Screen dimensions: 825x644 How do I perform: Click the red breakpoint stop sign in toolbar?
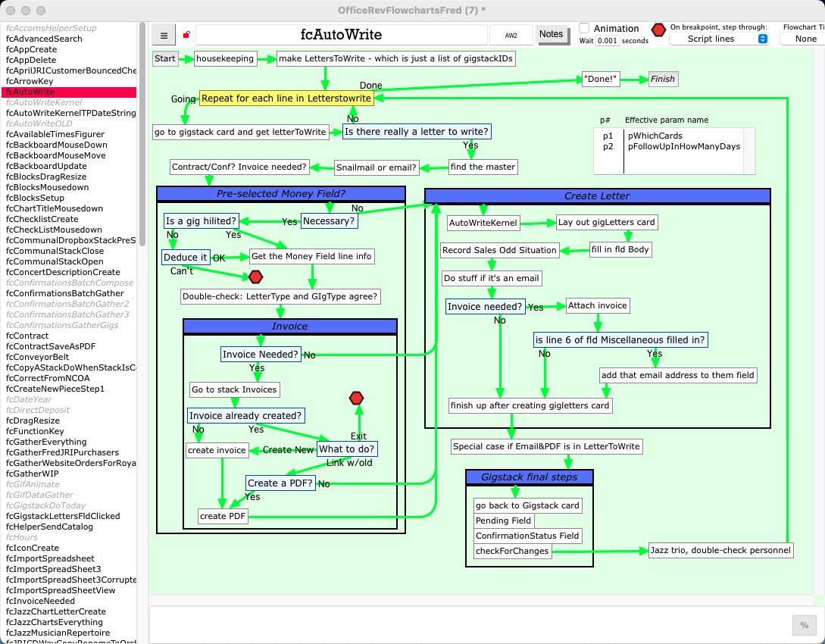click(x=658, y=30)
